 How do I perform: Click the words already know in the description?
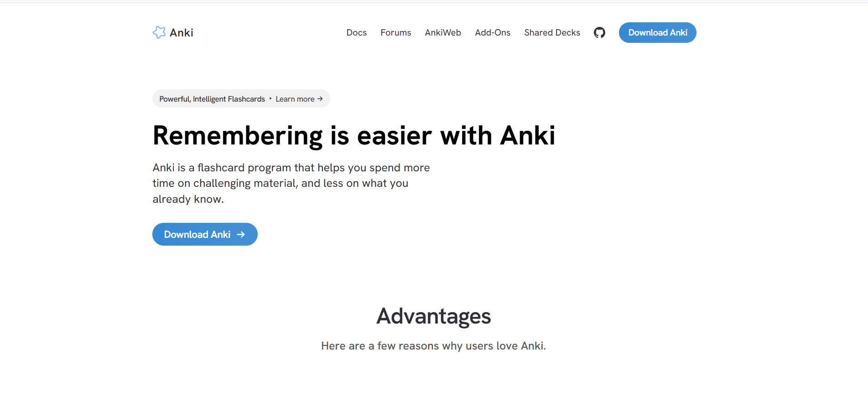click(188, 200)
